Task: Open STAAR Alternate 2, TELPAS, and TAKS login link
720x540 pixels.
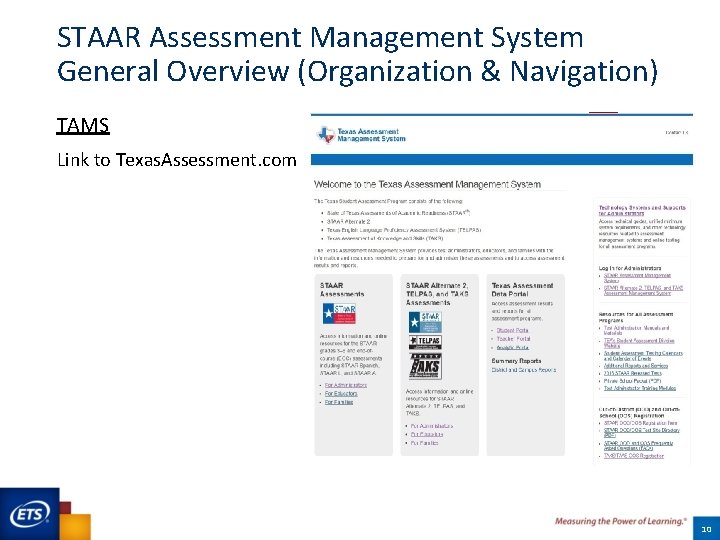Action: (643, 290)
